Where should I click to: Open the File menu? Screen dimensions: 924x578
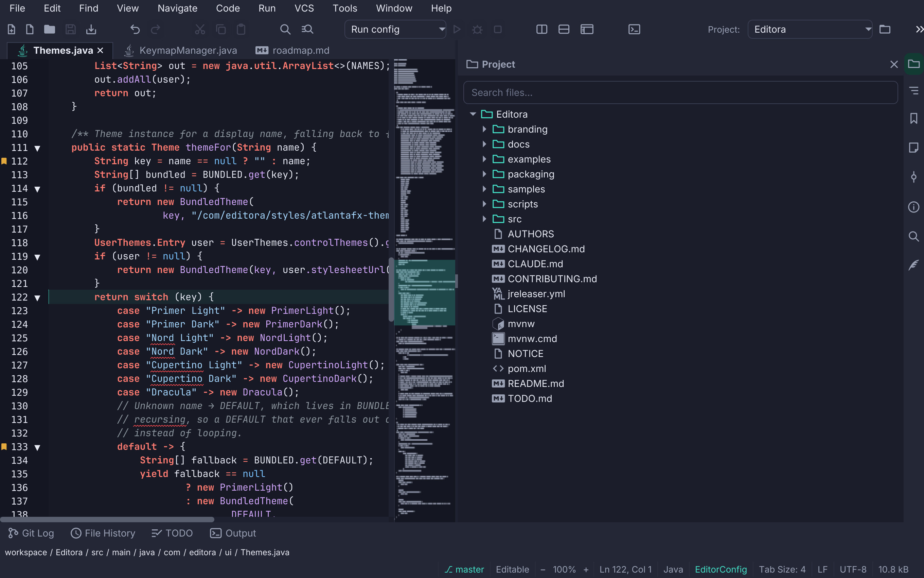pos(17,8)
